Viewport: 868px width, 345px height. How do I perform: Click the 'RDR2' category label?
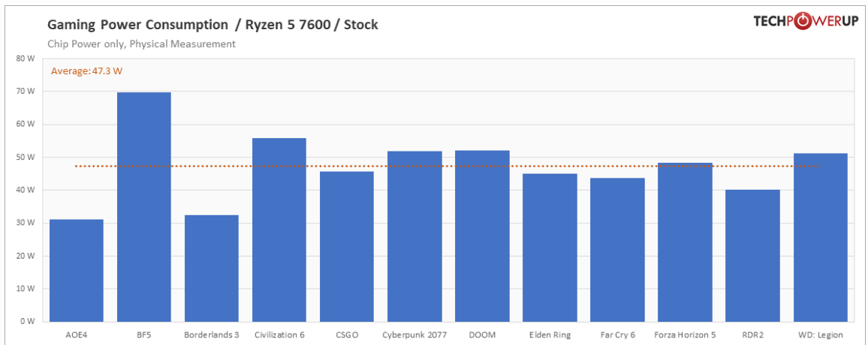753,334
